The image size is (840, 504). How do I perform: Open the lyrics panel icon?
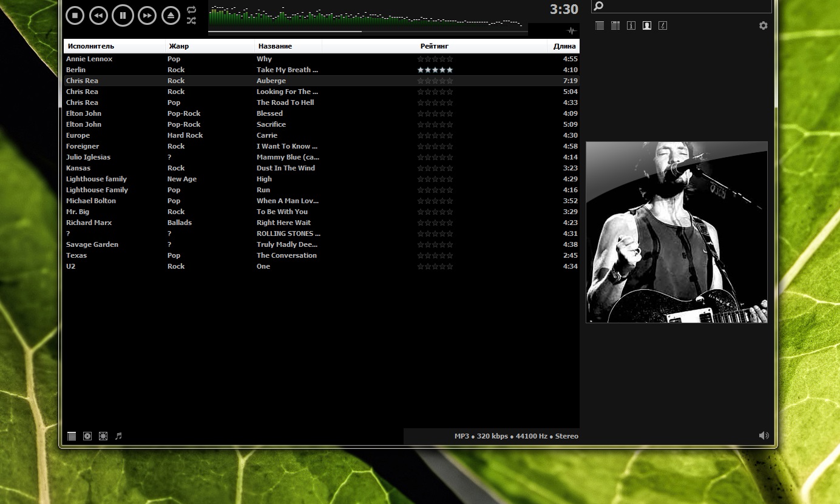click(663, 25)
